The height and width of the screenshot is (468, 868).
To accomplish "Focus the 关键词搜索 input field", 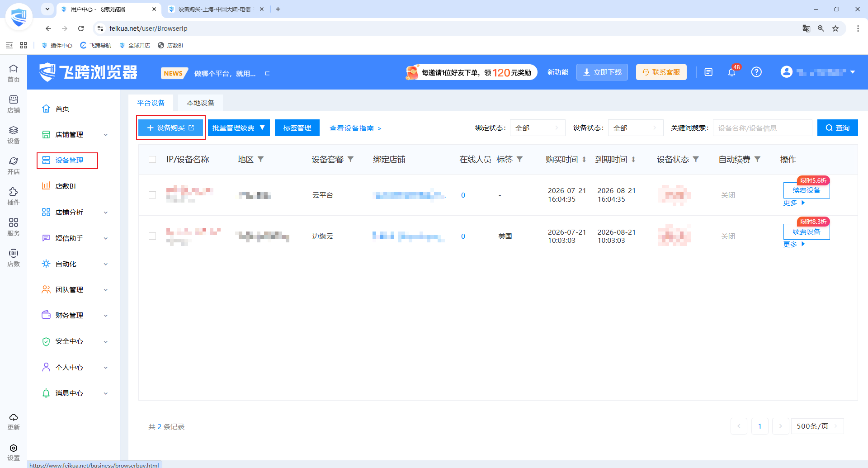I will click(x=762, y=128).
